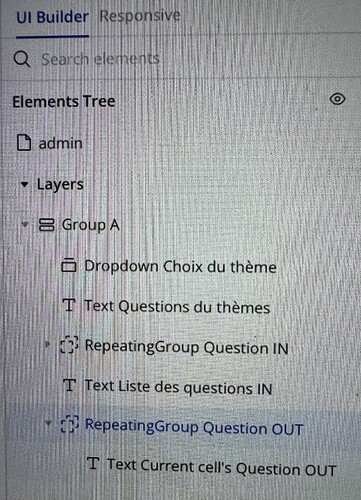Expand the RepeatingGroup Question IN arrow
The image size is (361, 500).
click(x=47, y=344)
